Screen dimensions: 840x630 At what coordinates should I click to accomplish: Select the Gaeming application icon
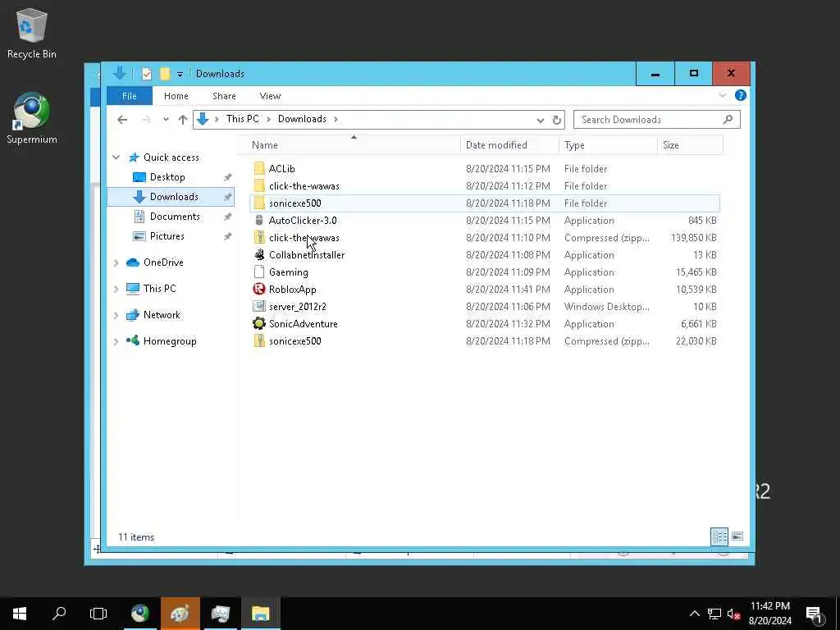[259, 272]
